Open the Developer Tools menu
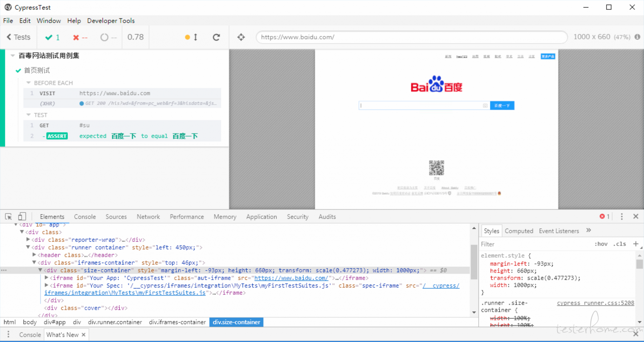644x342 pixels. (x=111, y=21)
